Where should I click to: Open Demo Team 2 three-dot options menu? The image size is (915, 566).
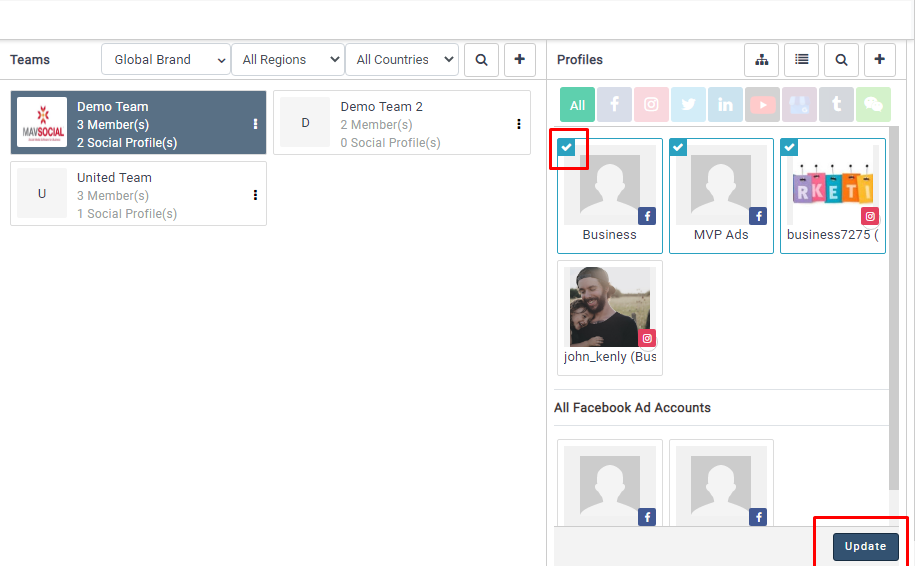click(x=518, y=124)
